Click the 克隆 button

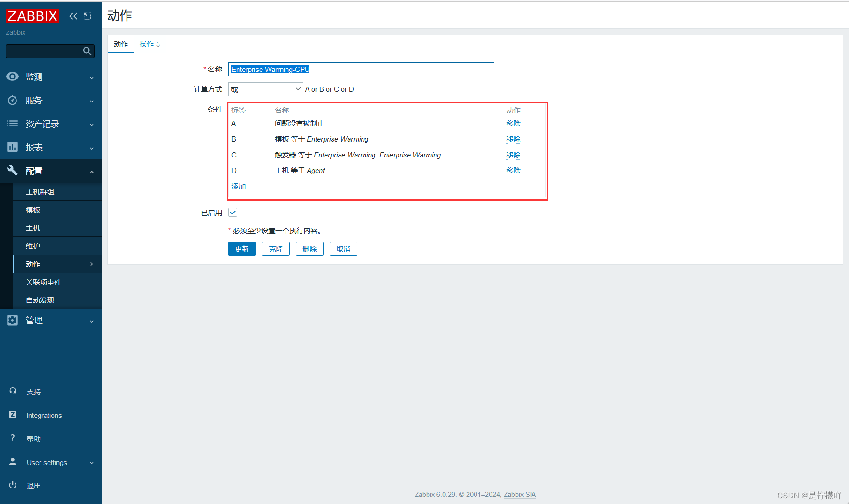point(276,249)
